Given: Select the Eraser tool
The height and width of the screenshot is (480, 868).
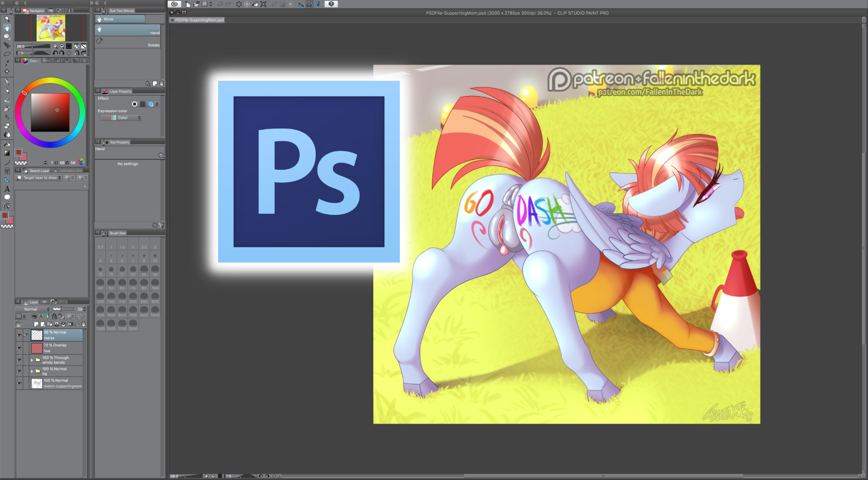Looking at the screenshot, I should point(7,126).
